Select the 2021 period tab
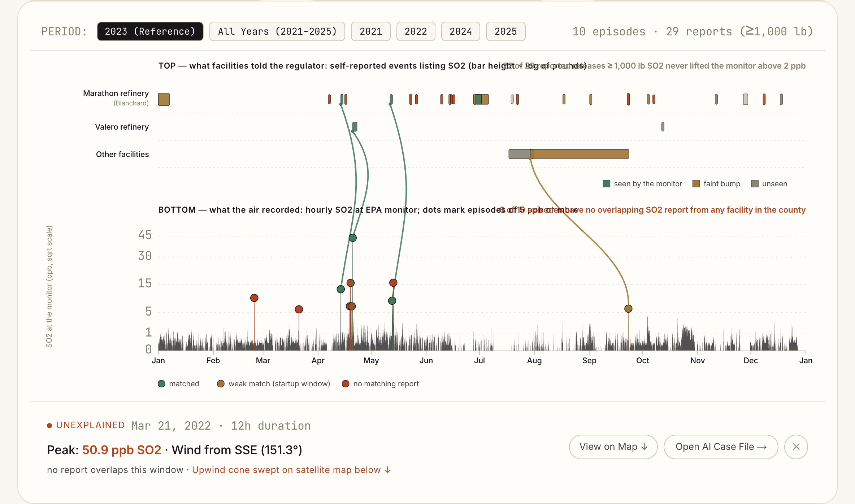 point(370,31)
